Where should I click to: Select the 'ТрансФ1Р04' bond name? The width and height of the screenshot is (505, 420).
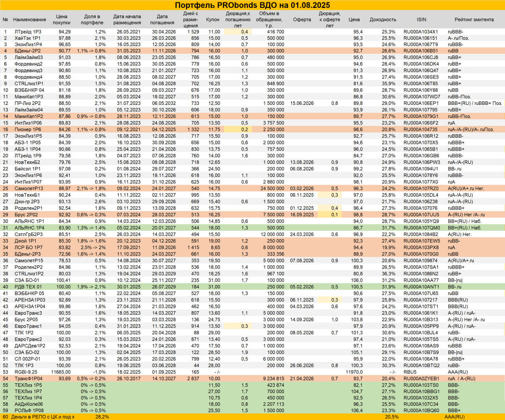[x=28, y=379]
